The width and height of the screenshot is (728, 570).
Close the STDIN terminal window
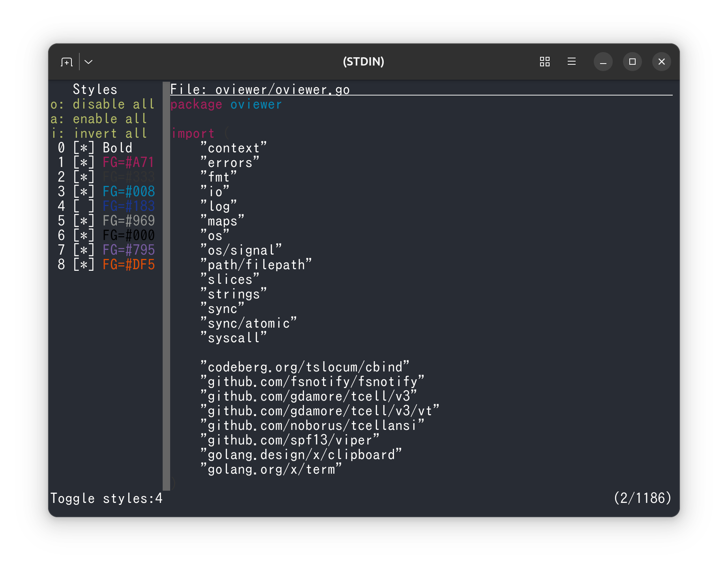coord(661,62)
